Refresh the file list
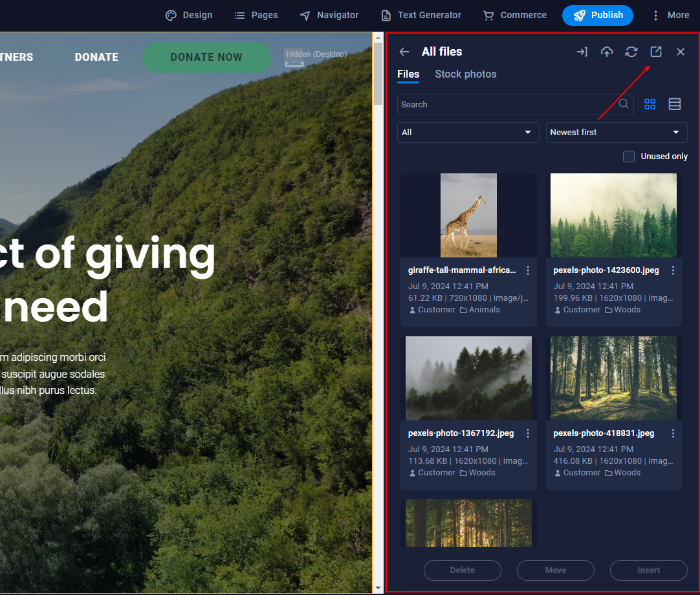Viewport: 700px width, 595px height. point(631,52)
